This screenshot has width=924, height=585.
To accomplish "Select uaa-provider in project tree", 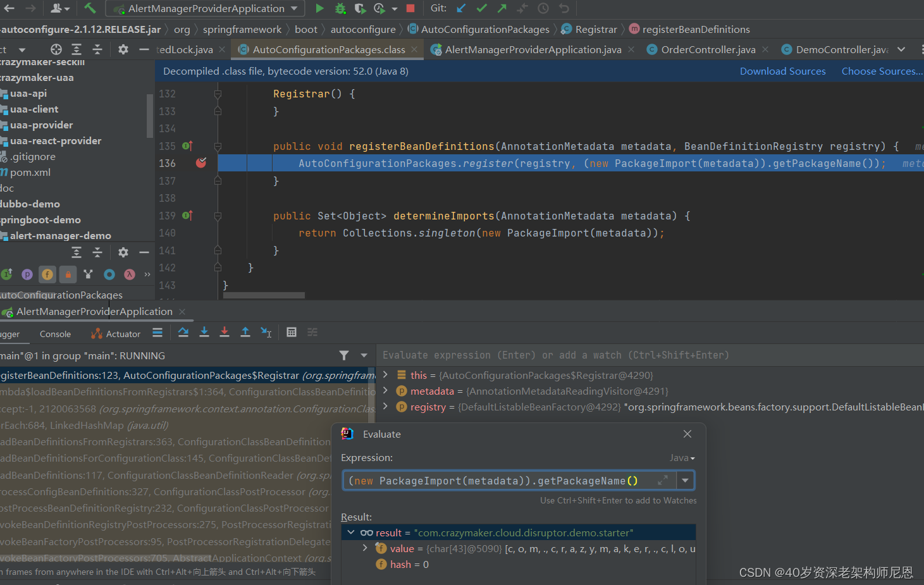I will click(41, 125).
